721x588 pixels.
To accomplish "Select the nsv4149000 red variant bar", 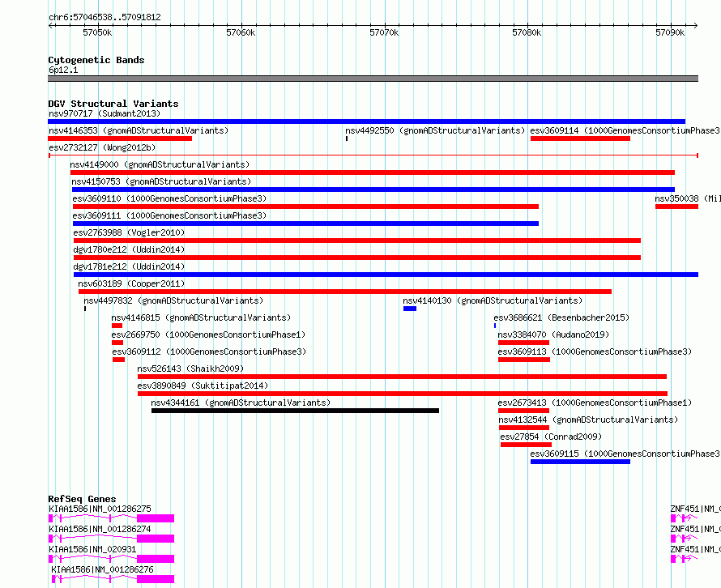I will point(373,173).
